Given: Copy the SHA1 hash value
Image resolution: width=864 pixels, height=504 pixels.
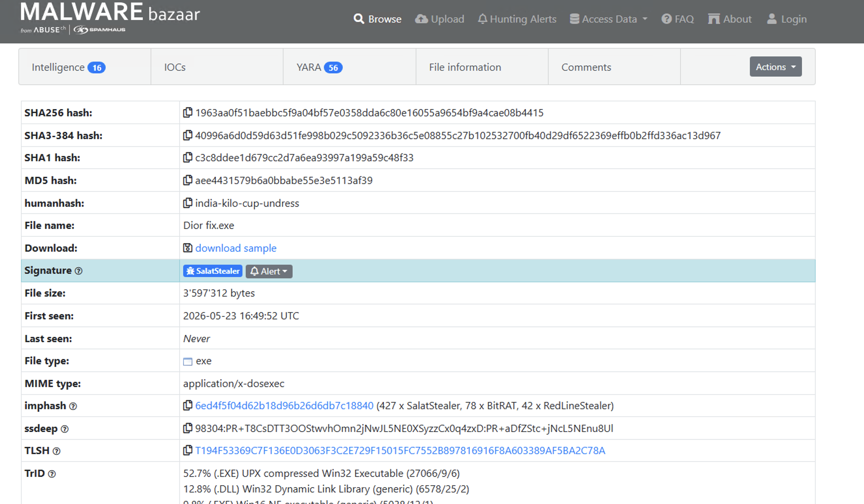Looking at the screenshot, I should click(188, 157).
